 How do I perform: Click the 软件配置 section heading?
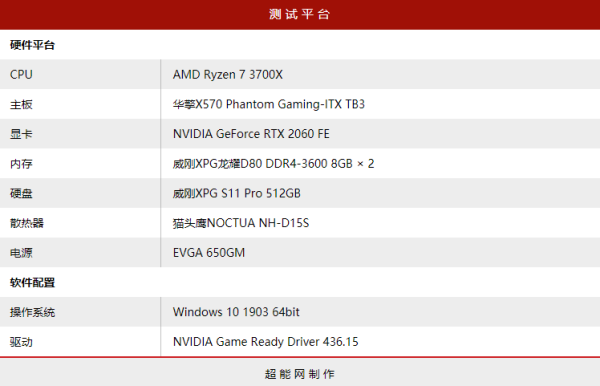click(x=33, y=283)
